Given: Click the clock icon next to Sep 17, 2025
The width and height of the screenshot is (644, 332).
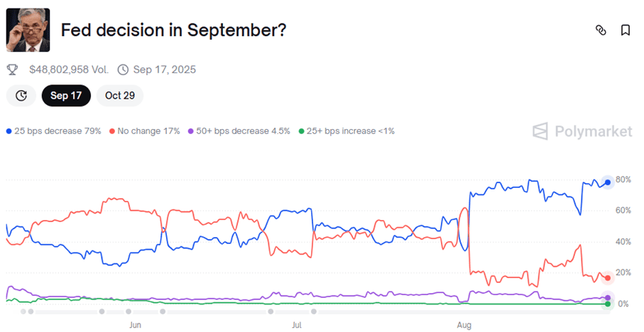Looking at the screenshot, I should [x=123, y=70].
